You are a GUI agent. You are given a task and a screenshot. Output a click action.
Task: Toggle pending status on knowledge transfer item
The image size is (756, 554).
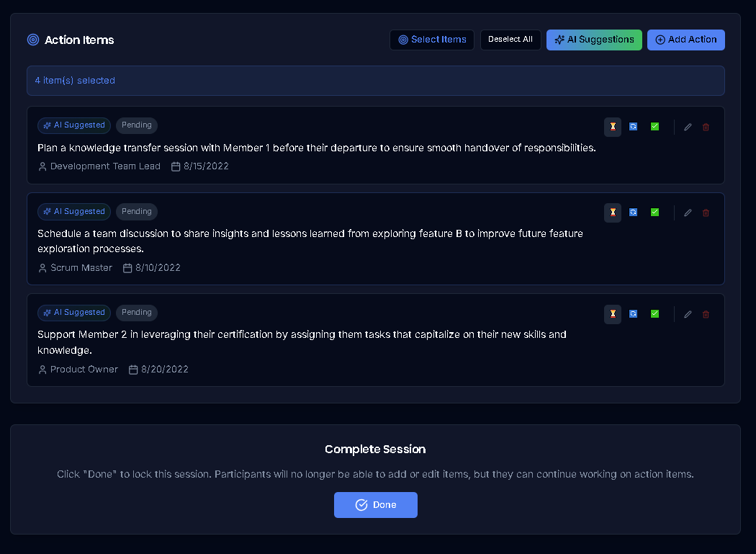(x=612, y=127)
